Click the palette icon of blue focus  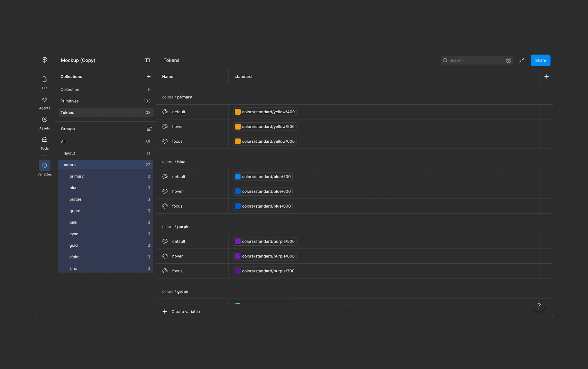[165, 206]
